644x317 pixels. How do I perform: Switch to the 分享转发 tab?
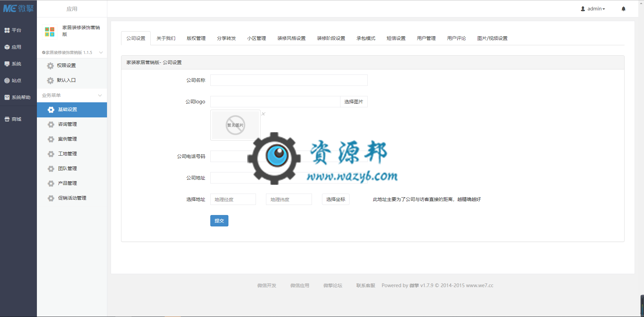226,38
